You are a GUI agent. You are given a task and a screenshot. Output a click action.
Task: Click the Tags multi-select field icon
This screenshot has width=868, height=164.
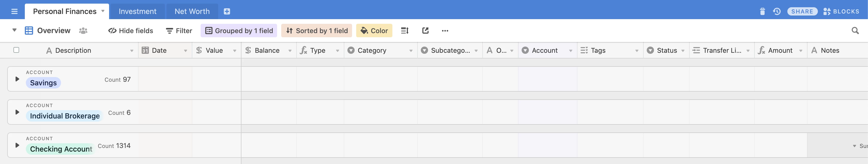(584, 50)
